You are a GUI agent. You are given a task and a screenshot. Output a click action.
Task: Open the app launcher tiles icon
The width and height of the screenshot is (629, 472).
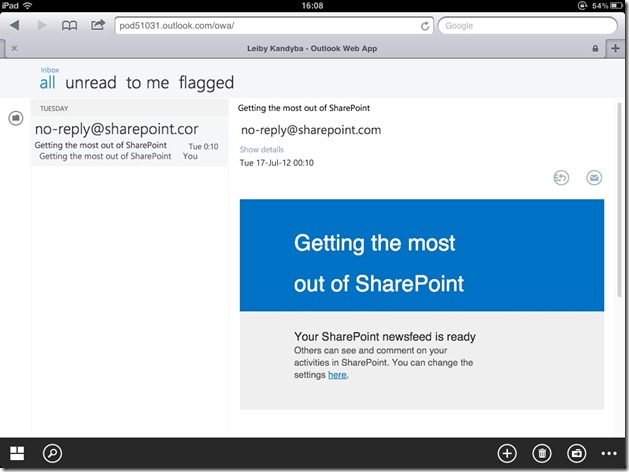17,453
